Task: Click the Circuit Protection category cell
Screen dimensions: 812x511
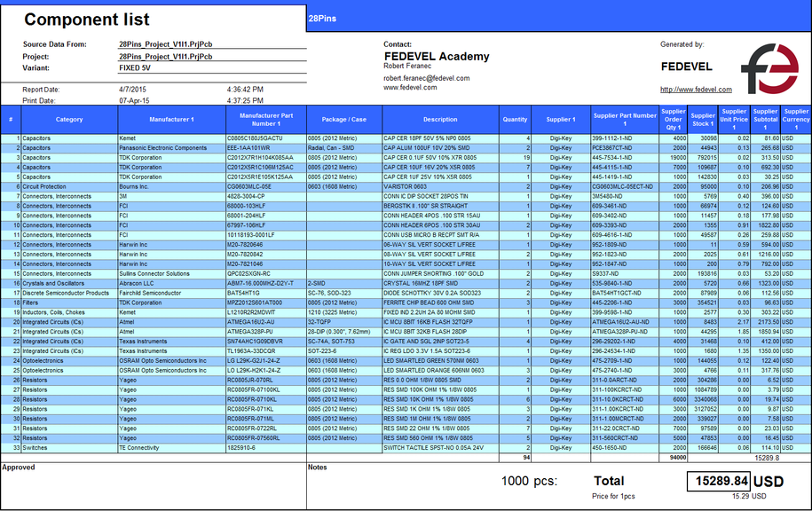Action: point(69,187)
